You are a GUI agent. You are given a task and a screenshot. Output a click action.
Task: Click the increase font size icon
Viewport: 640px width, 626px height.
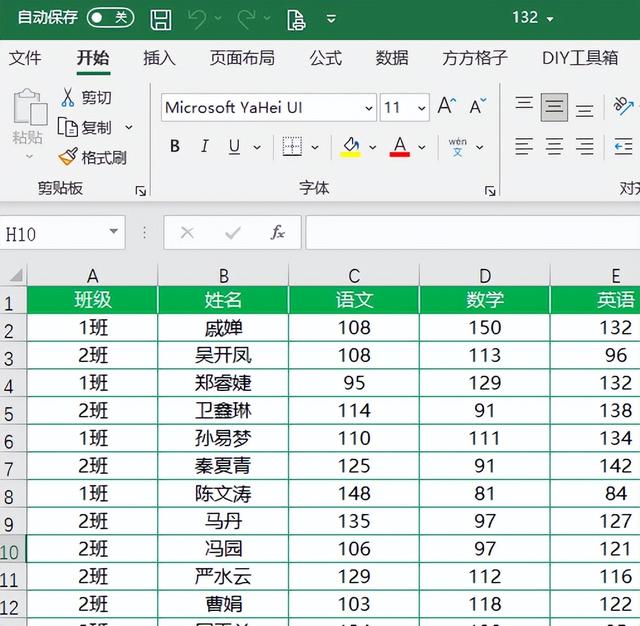(447, 106)
